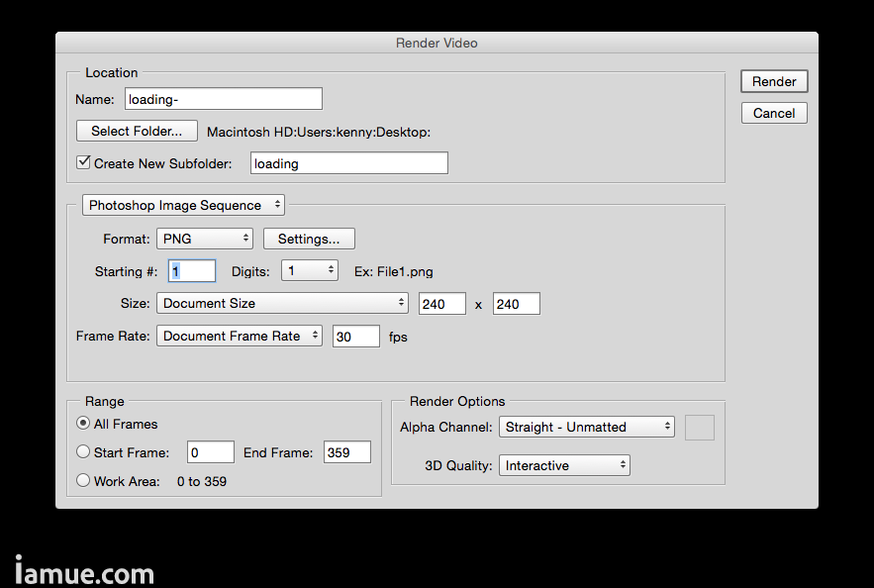This screenshot has width=874, height=588.
Task: Click the subfolder name field
Action: coord(349,162)
